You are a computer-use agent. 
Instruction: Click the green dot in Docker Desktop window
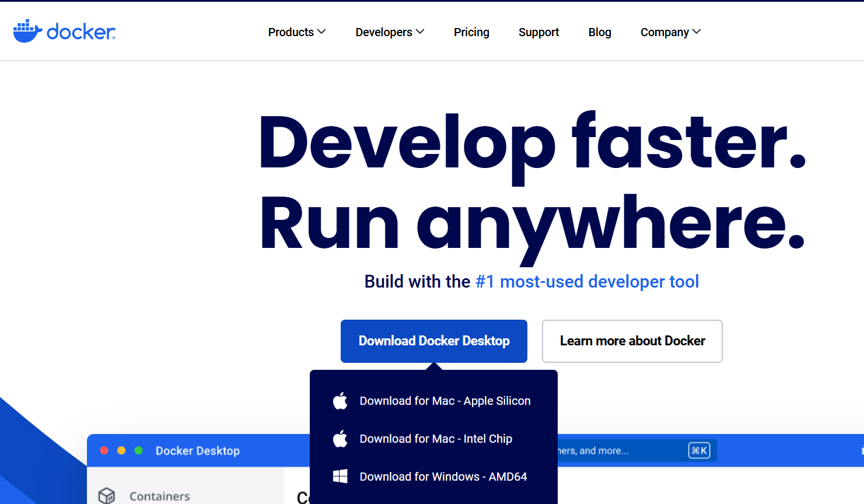[x=139, y=450]
